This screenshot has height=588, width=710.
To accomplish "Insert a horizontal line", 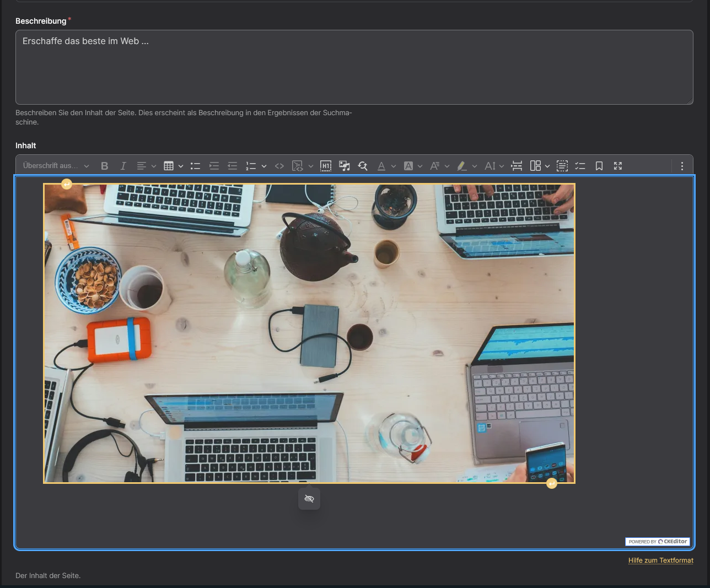I will (x=517, y=166).
